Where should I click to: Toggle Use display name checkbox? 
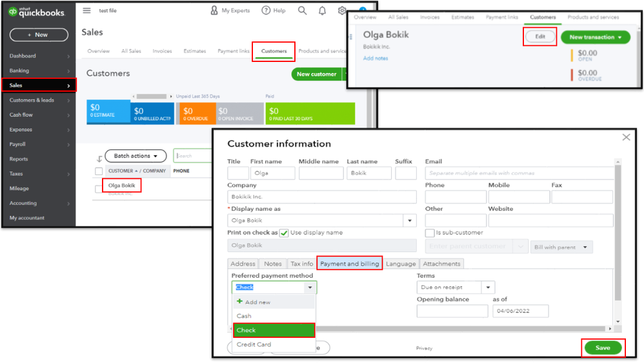click(x=284, y=233)
